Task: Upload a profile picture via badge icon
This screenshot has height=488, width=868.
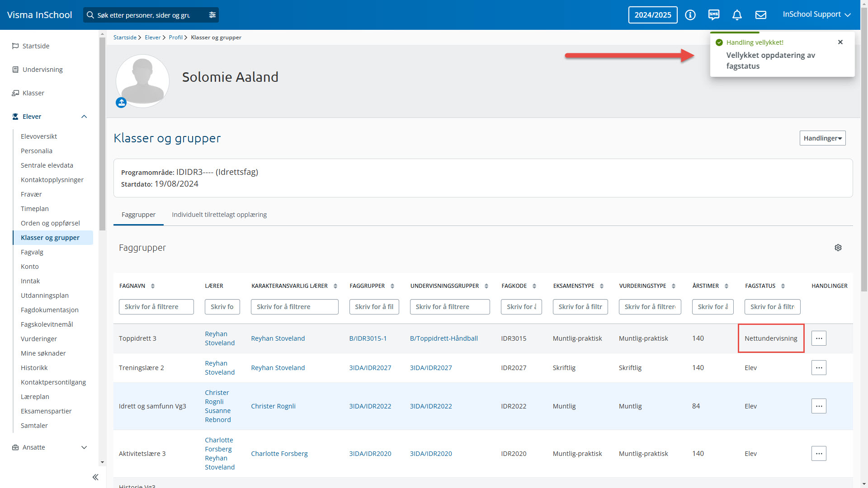Action: (121, 103)
